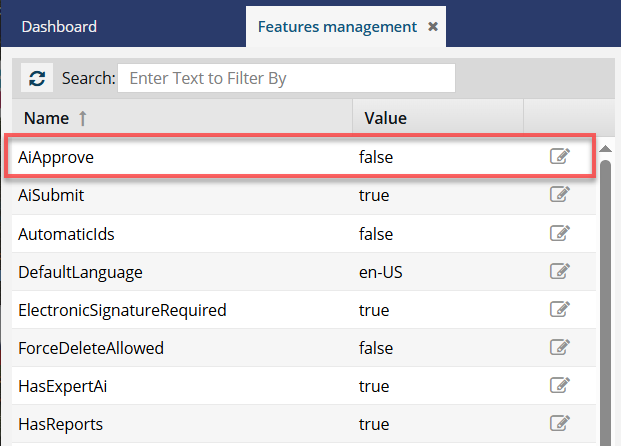
Task: Close the Features management tab
Action: point(433,27)
